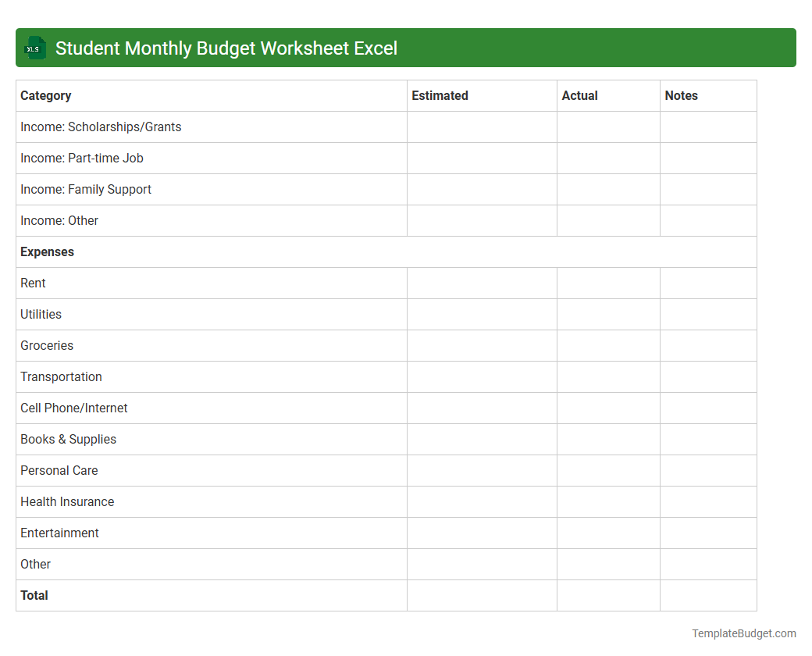The height and width of the screenshot is (656, 812).
Task: Click the green spreadsheet document icon
Action: tap(34, 48)
